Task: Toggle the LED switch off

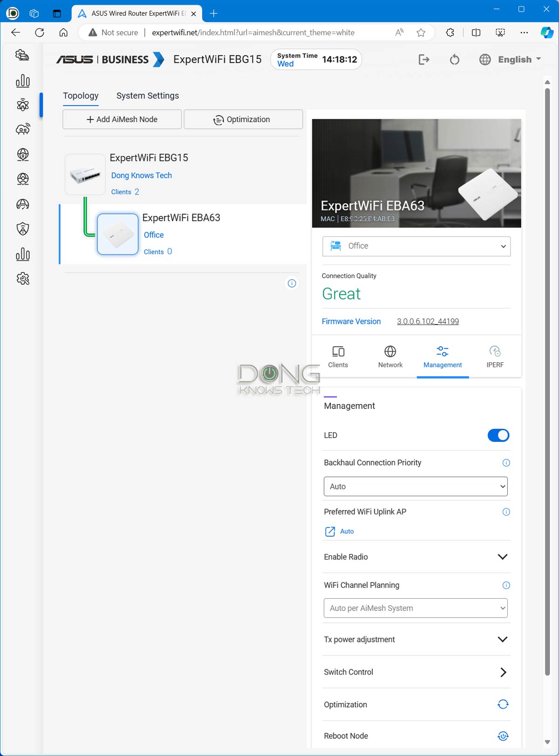Action: coord(498,435)
